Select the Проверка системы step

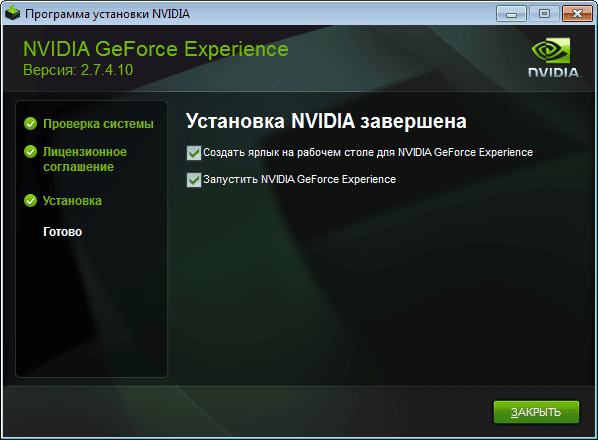pos(98,124)
